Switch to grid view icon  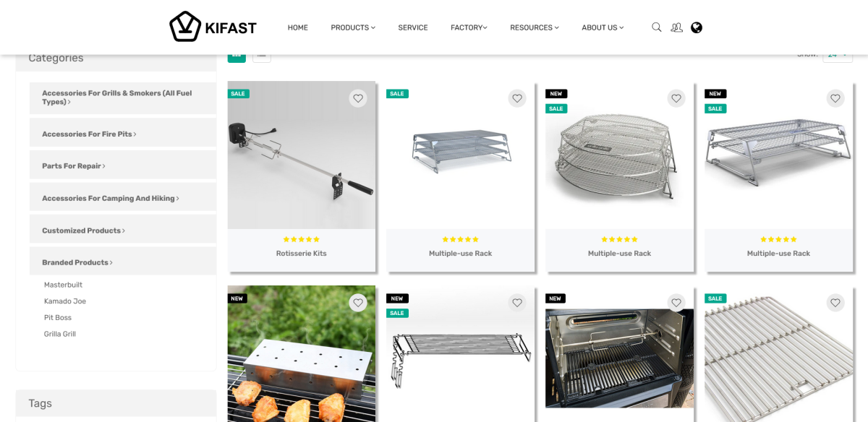tap(237, 55)
